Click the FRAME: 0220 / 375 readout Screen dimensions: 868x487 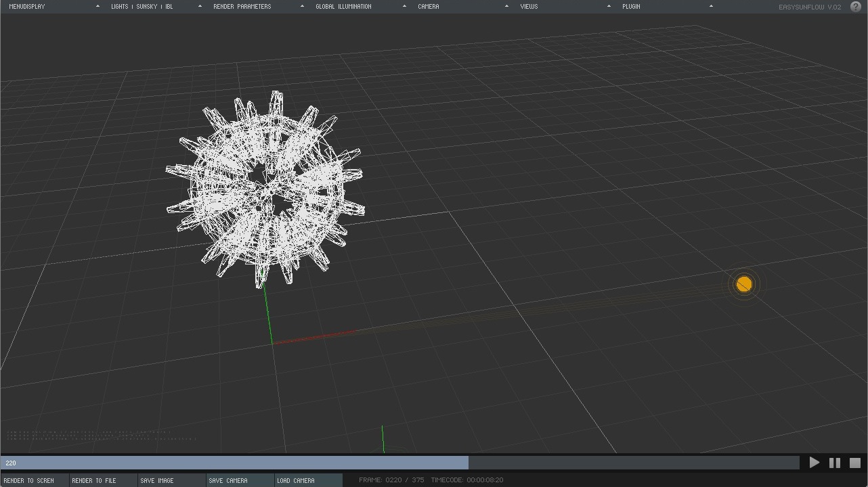click(x=391, y=480)
